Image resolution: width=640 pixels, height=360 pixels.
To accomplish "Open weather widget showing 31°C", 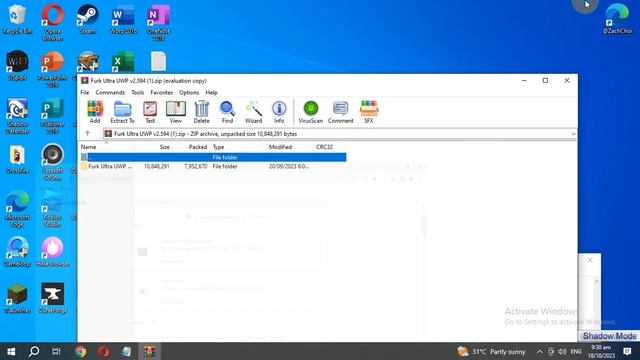I will [x=491, y=351].
